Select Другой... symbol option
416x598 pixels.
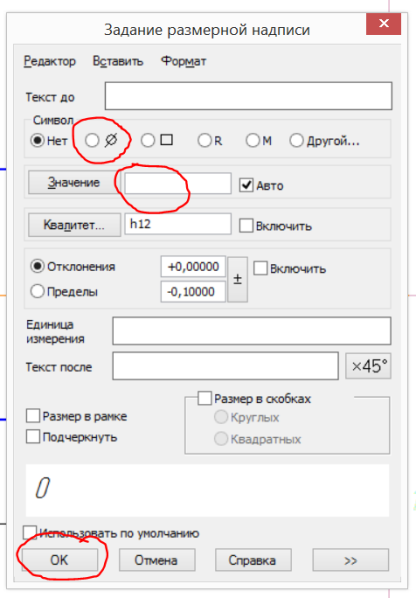(296, 140)
